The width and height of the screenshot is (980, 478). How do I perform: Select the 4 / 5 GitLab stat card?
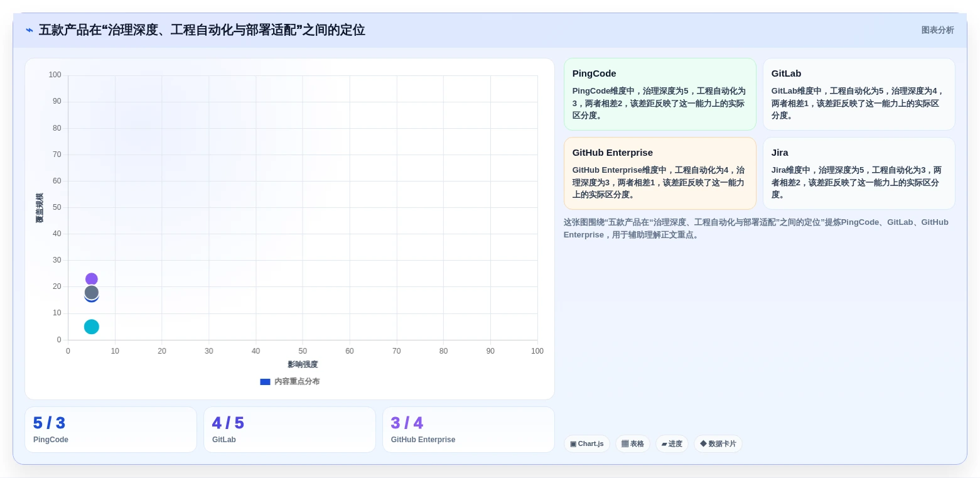[x=289, y=430]
